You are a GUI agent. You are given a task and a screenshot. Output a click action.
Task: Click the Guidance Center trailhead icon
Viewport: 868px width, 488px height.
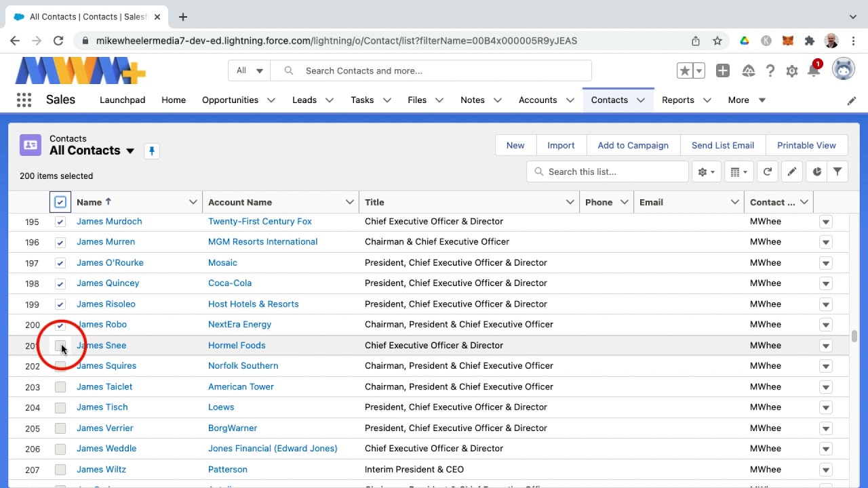click(749, 70)
